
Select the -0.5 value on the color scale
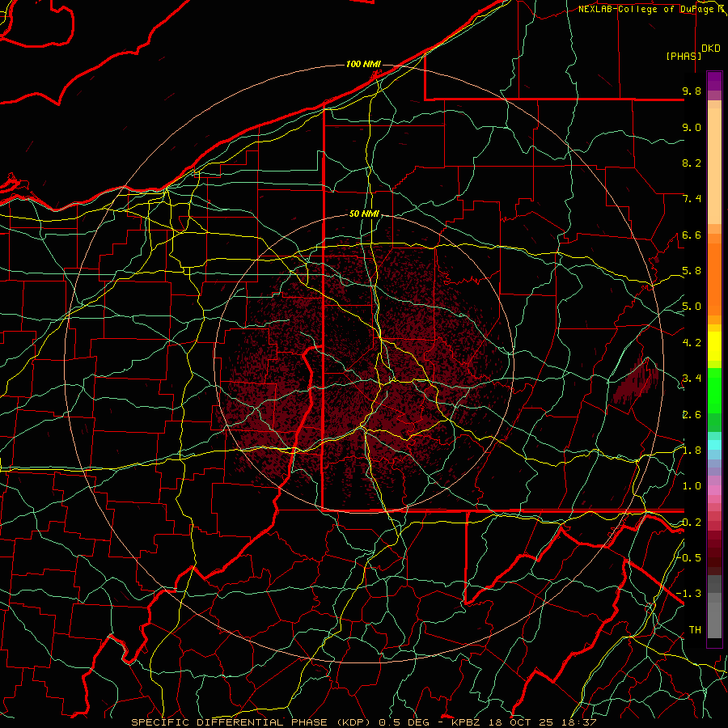[689, 557]
